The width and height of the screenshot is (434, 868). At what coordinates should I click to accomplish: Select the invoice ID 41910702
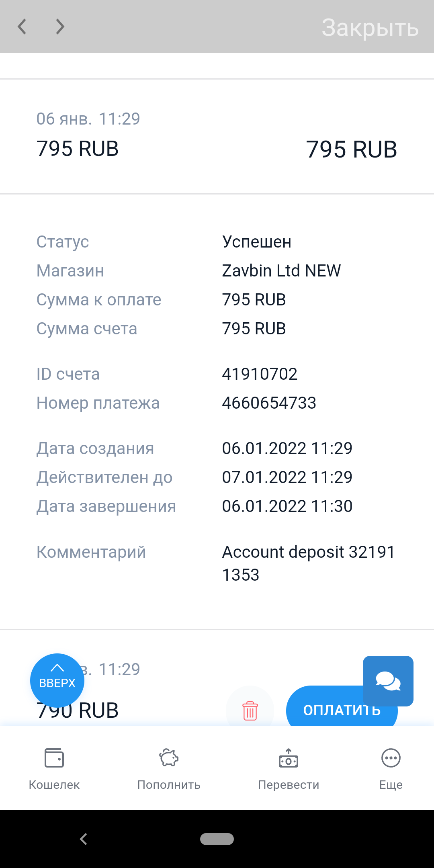coord(260,374)
